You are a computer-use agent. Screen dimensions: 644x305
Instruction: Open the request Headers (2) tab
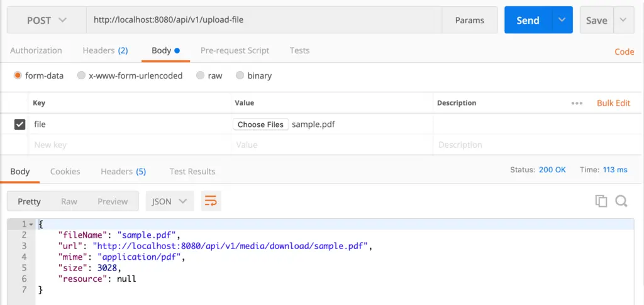click(105, 50)
